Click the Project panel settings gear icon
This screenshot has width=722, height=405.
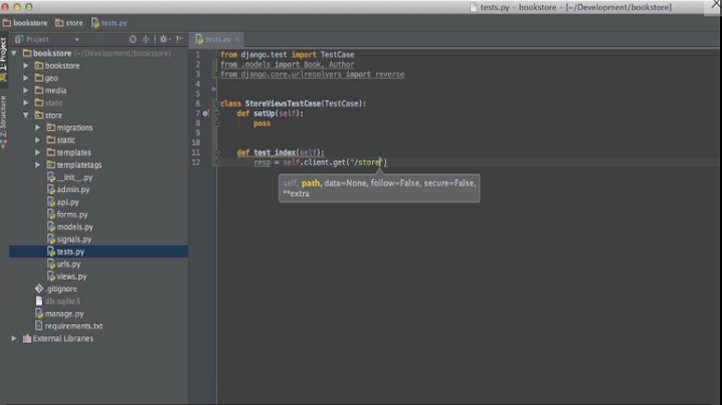pyautogui.click(x=164, y=39)
